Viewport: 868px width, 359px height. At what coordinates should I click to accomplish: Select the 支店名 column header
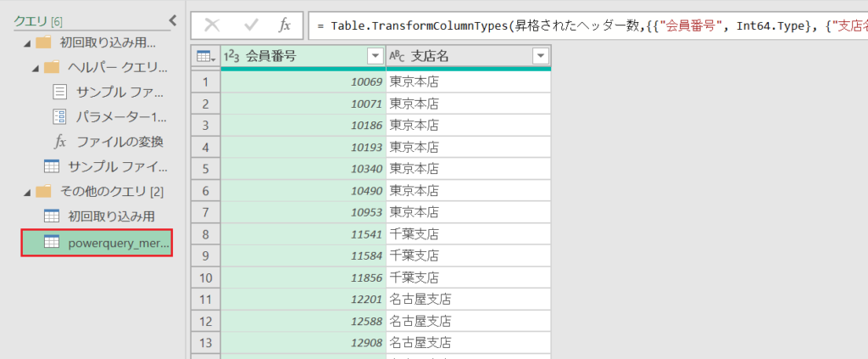click(x=468, y=55)
